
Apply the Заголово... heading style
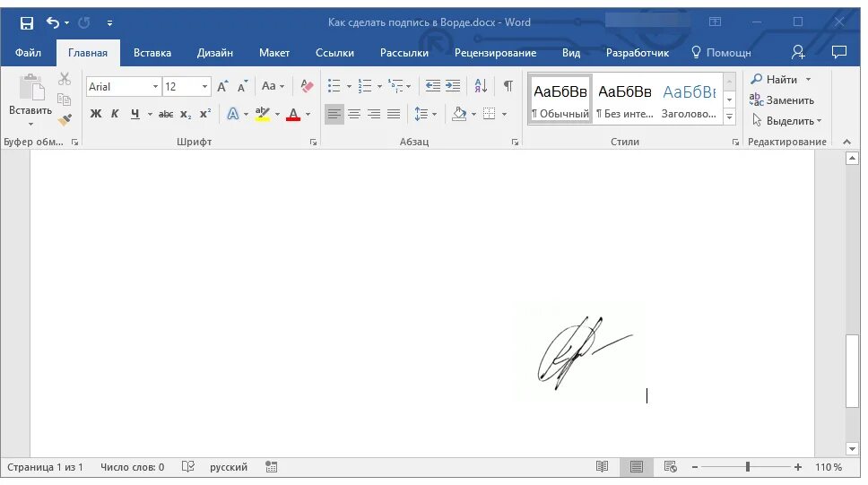point(690,100)
